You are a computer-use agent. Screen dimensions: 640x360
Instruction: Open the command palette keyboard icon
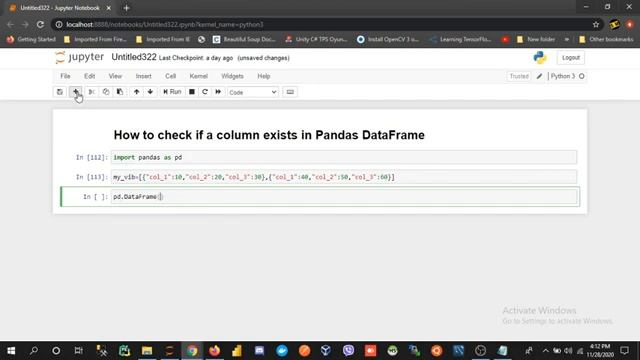pyautogui.click(x=290, y=92)
